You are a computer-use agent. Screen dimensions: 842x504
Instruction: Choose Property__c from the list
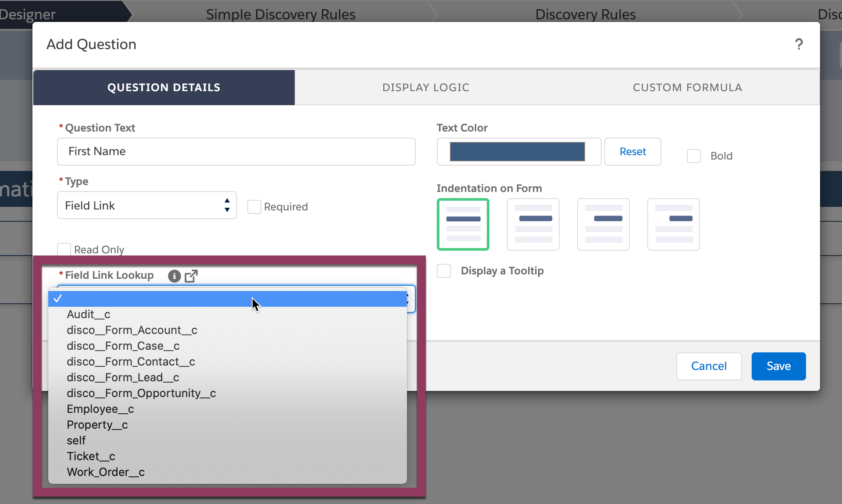(227, 425)
